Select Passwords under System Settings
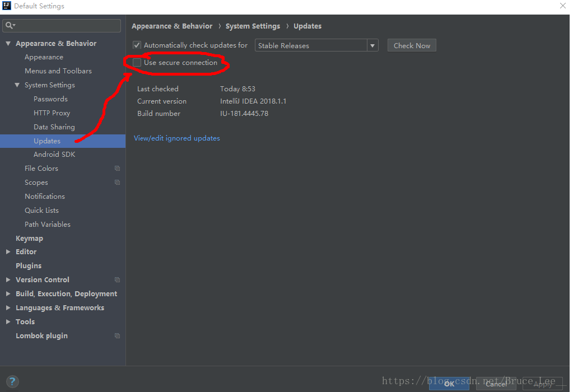Viewport: 573px width, 392px height. [50, 99]
